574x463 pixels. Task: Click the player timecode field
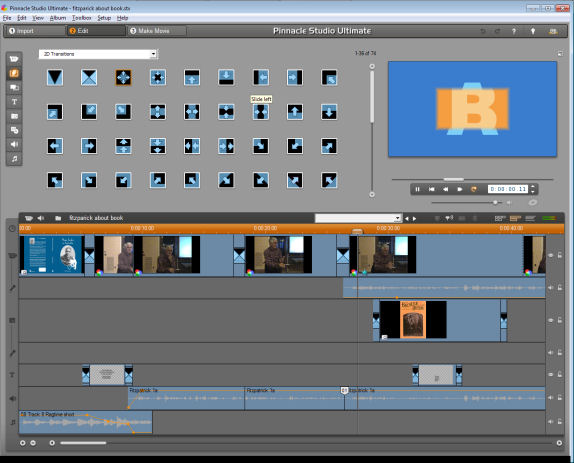pyautogui.click(x=508, y=189)
